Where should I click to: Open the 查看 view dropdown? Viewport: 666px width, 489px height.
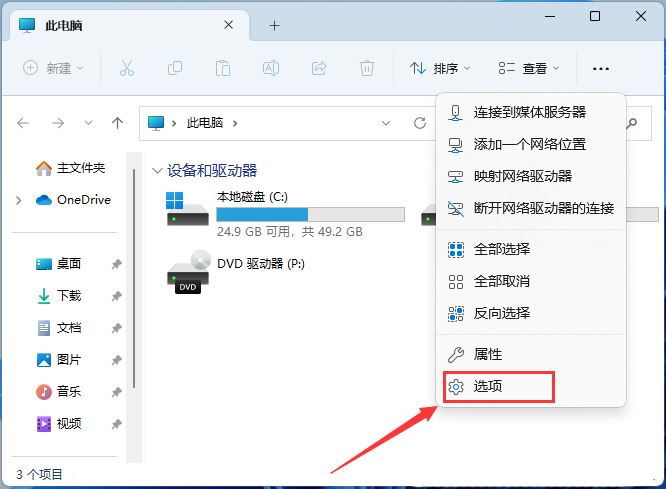[x=529, y=68]
